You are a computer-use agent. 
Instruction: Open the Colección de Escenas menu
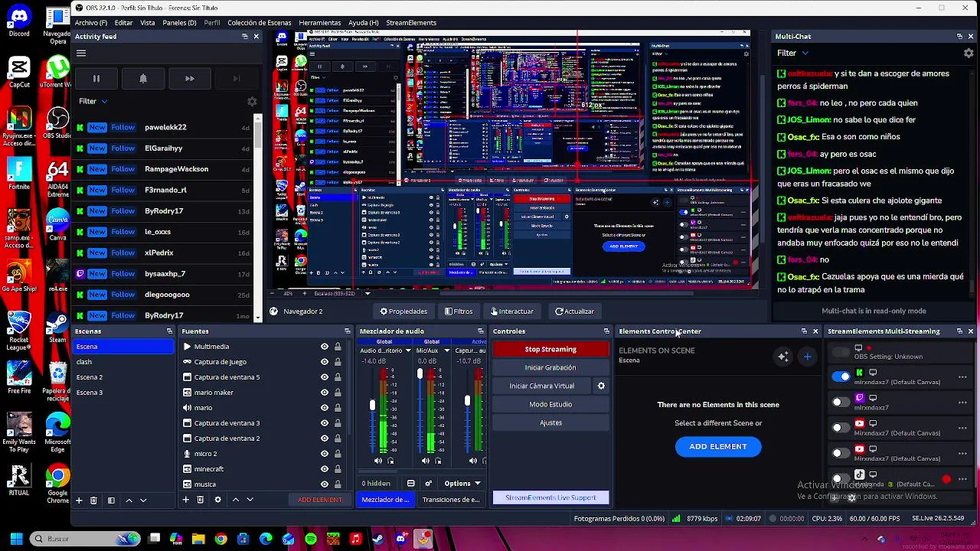point(259,23)
